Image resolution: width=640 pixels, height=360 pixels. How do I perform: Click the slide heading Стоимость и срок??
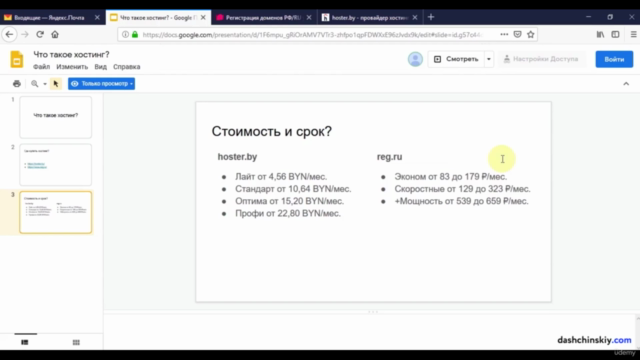pos(271,131)
